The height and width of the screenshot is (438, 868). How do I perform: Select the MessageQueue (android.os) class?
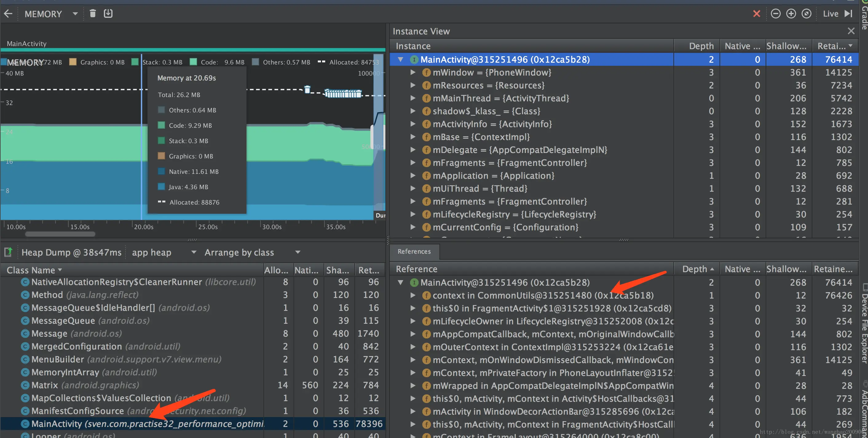[193, 320]
